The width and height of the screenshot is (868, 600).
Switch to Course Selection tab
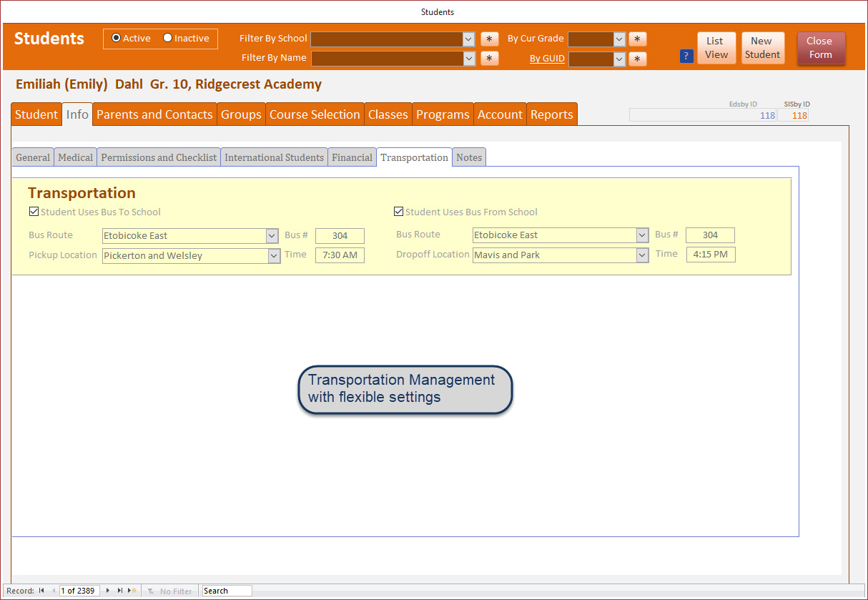click(315, 114)
